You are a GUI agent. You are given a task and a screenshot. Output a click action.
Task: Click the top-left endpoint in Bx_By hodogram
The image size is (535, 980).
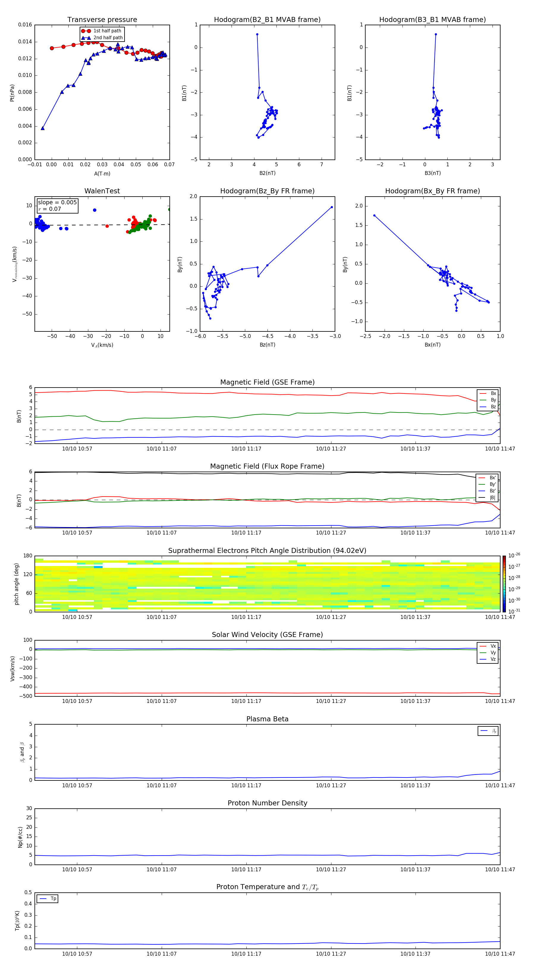[374, 215]
